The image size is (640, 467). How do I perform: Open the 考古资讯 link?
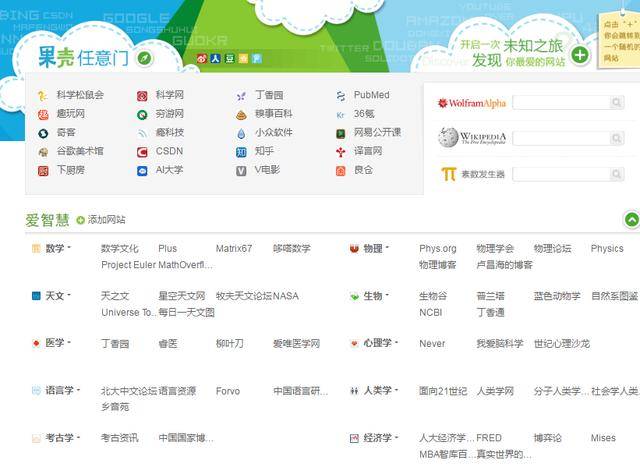pyautogui.click(x=120, y=438)
